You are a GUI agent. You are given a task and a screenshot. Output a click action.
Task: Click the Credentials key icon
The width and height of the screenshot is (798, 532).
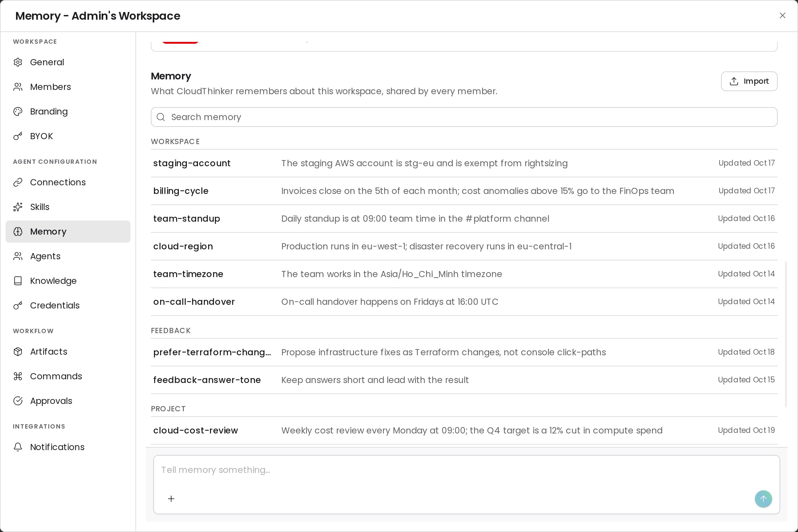pos(18,305)
